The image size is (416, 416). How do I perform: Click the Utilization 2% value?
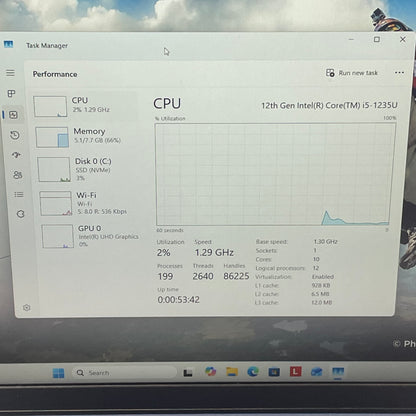[x=164, y=253]
